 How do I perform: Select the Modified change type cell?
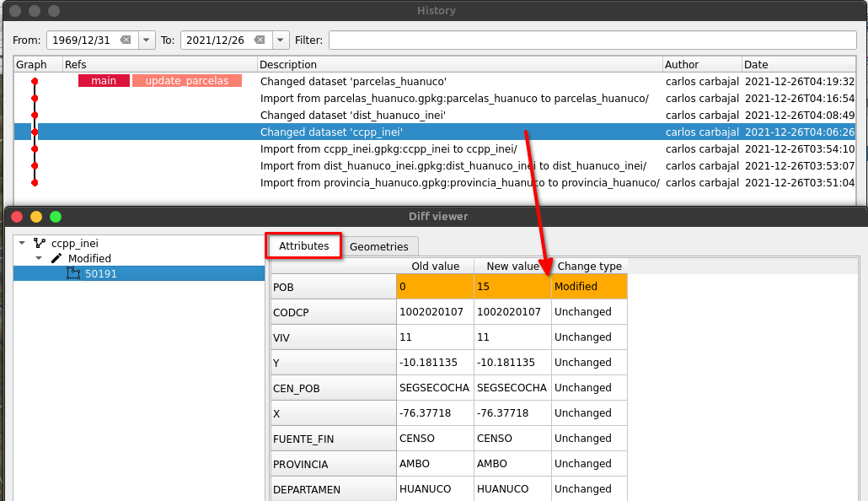click(x=590, y=287)
